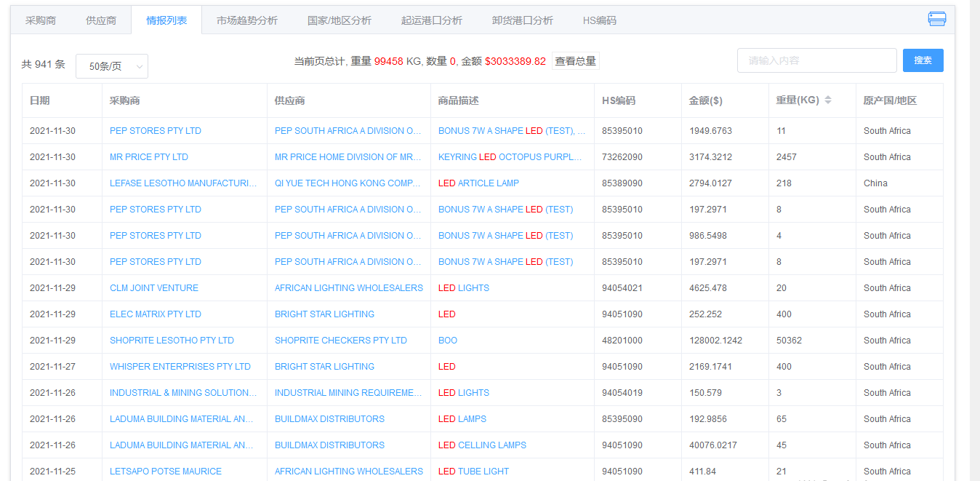980x481 pixels.
Task: Click the 金额($) column header
Action: click(705, 100)
